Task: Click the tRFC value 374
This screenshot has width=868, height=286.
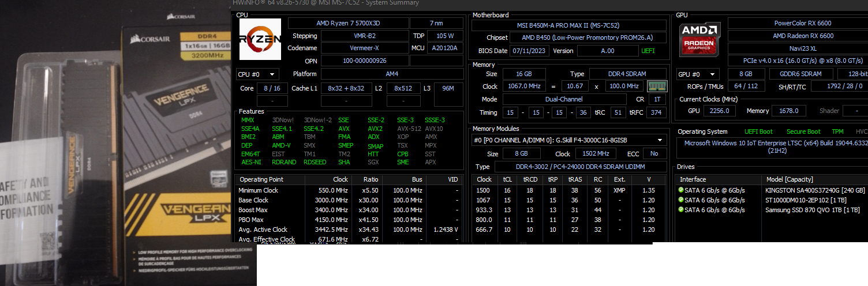Action: click(656, 112)
